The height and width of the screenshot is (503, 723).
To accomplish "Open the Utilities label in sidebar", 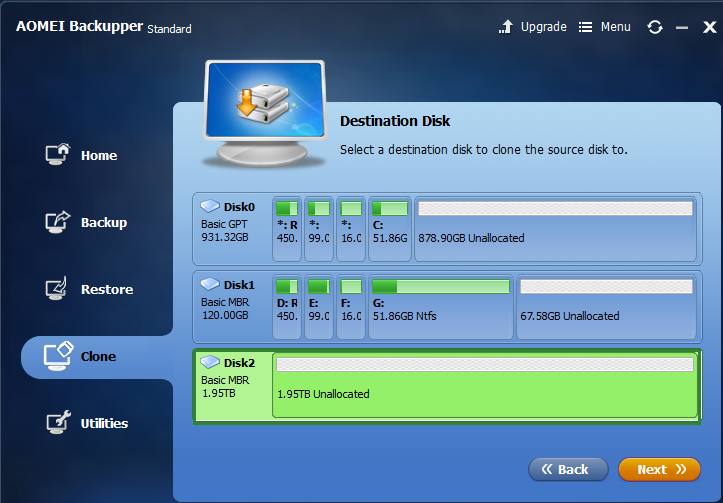I will [104, 423].
